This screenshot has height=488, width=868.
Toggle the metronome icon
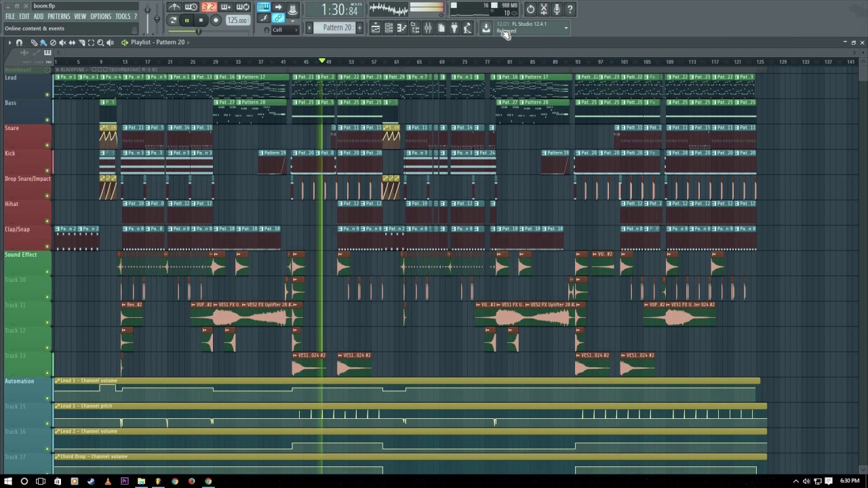pyautogui.click(x=174, y=7)
